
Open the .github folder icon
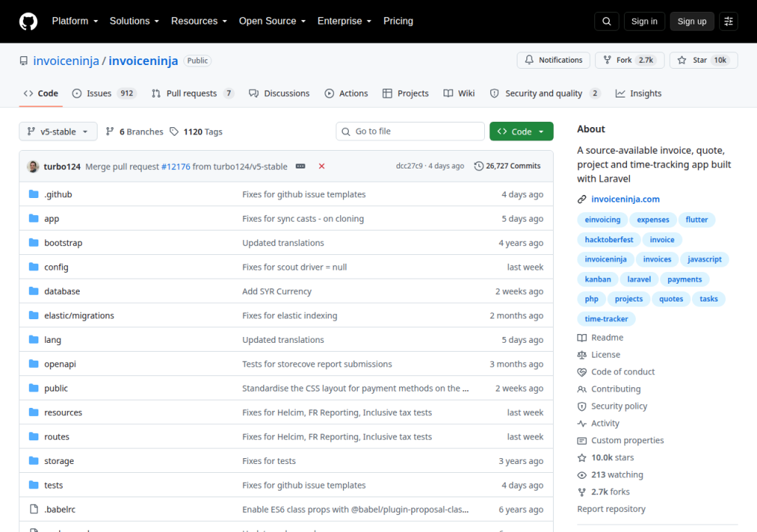pyautogui.click(x=33, y=194)
